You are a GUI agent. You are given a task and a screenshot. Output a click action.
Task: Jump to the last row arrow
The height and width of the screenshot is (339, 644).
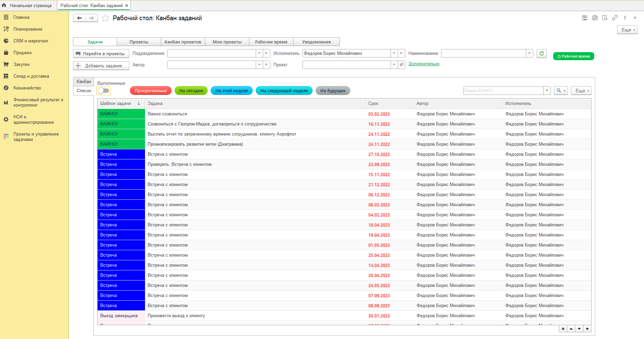point(587,329)
